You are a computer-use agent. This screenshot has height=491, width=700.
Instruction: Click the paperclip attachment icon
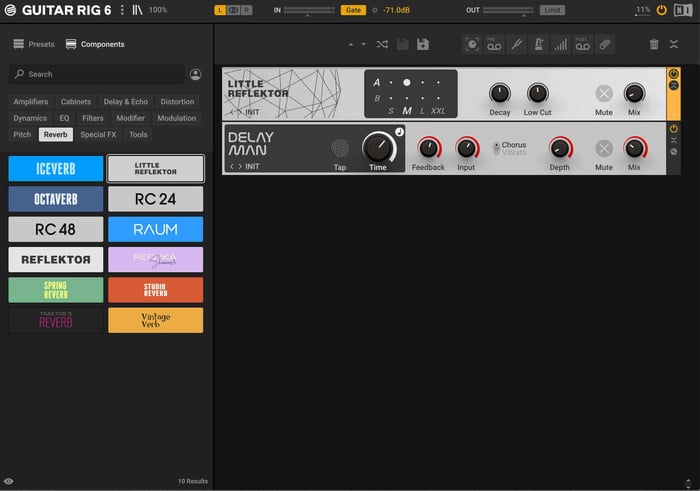[605, 44]
